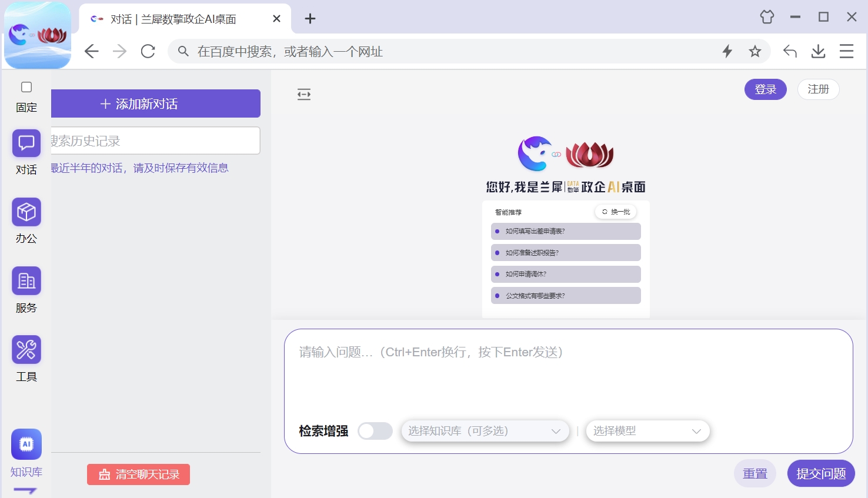Click the 重置 reset button
This screenshot has height=498, width=868.
[755, 473]
